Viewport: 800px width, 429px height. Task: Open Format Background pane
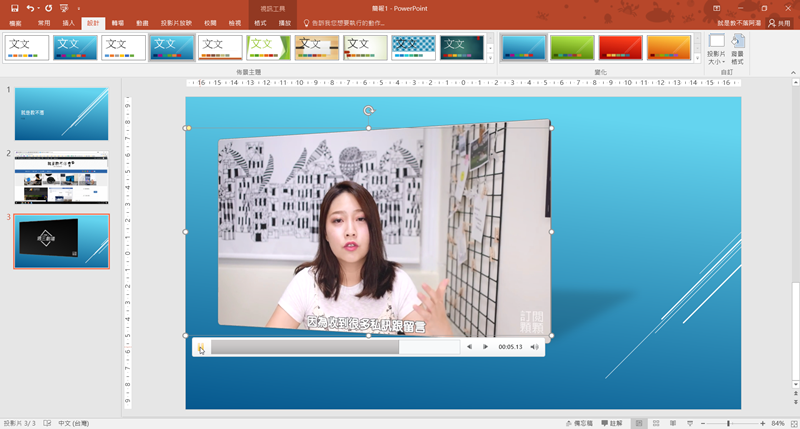[738, 48]
